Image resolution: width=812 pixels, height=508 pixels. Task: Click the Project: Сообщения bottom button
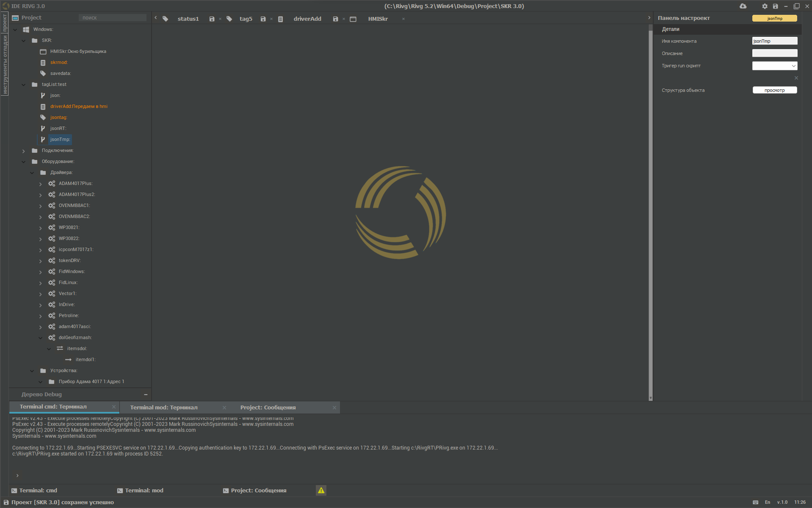pos(255,491)
